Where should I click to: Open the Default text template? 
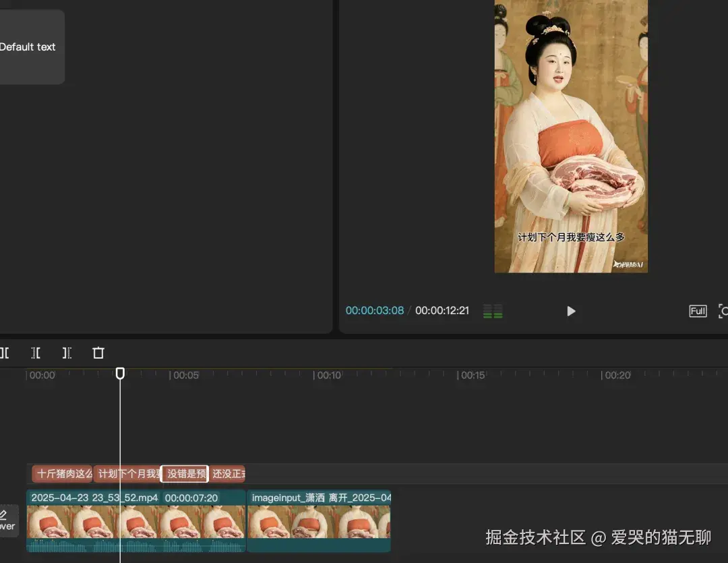point(29,47)
